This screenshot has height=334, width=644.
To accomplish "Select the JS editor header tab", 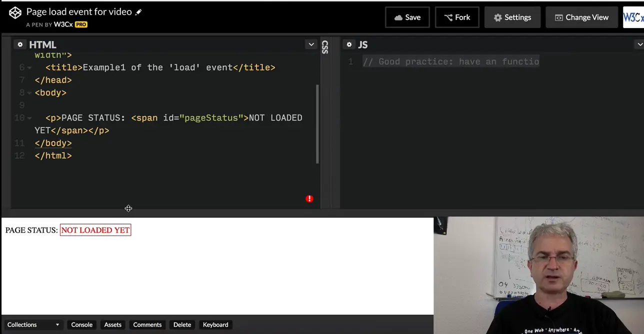I will pyautogui.click(x=363, y=44).
